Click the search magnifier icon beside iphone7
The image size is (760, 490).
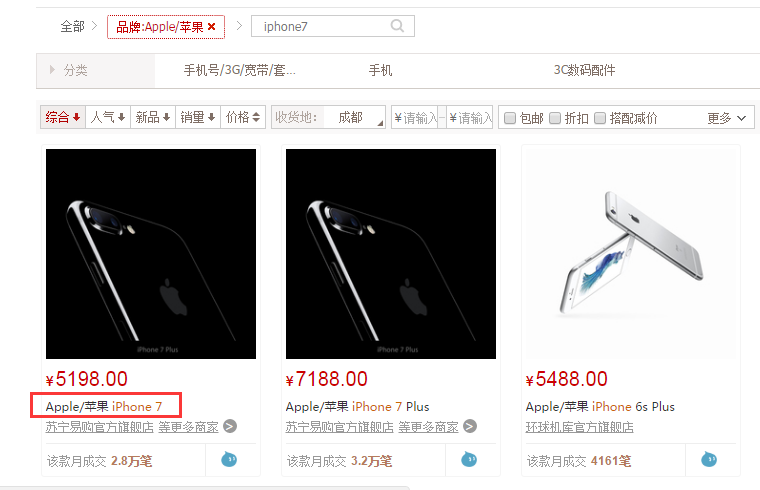tap(397, 26)
